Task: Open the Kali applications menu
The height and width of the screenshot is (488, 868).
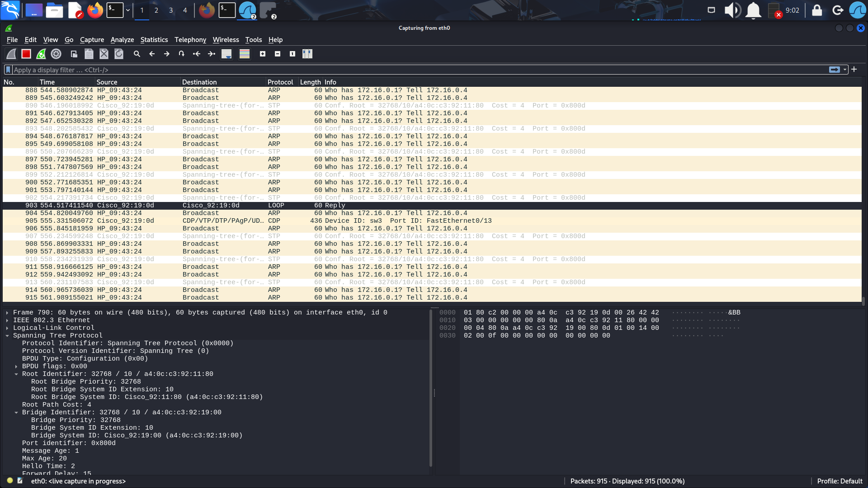Action: pos(10,10)
